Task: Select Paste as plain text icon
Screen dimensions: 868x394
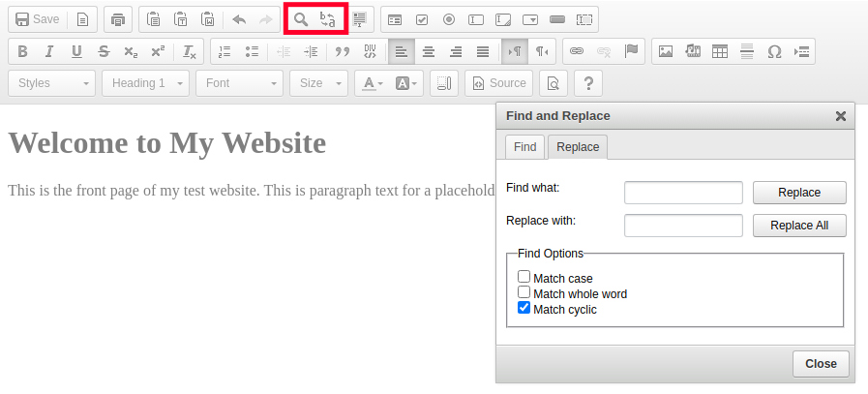Action: [x=180, y=19]
